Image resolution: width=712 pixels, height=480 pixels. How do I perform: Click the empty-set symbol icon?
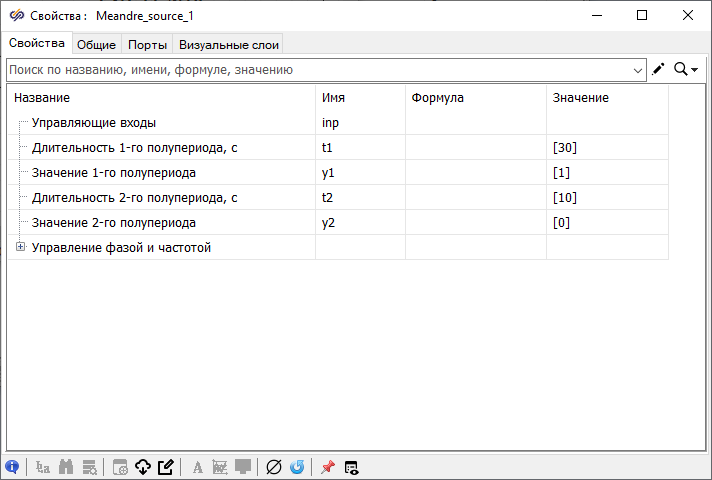[x=273, y=467]
